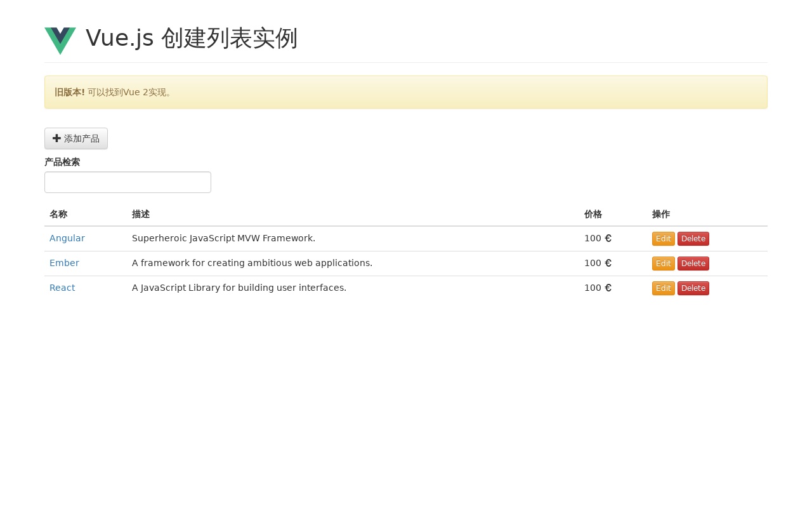812x508 pixels.
Task: Click the 名称 column header
Action: tap(58, 214)
